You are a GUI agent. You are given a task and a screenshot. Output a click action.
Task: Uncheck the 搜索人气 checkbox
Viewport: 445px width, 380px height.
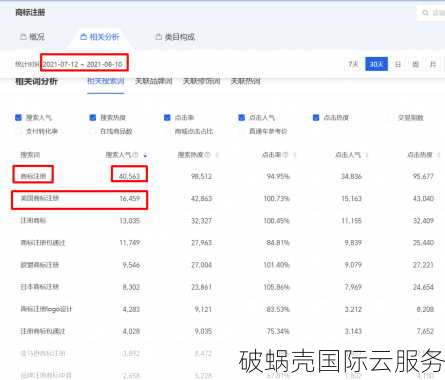pyautogui.click(x=19, y=117)
